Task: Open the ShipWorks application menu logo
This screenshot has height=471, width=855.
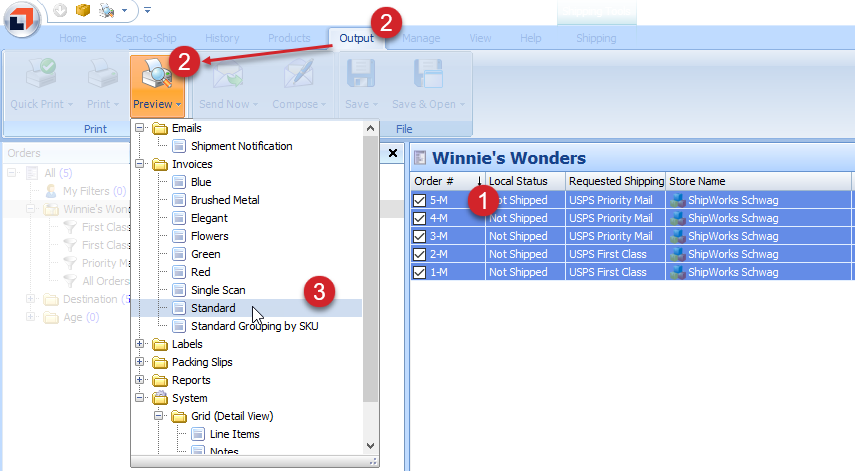Action: click(x=21, y=20)
